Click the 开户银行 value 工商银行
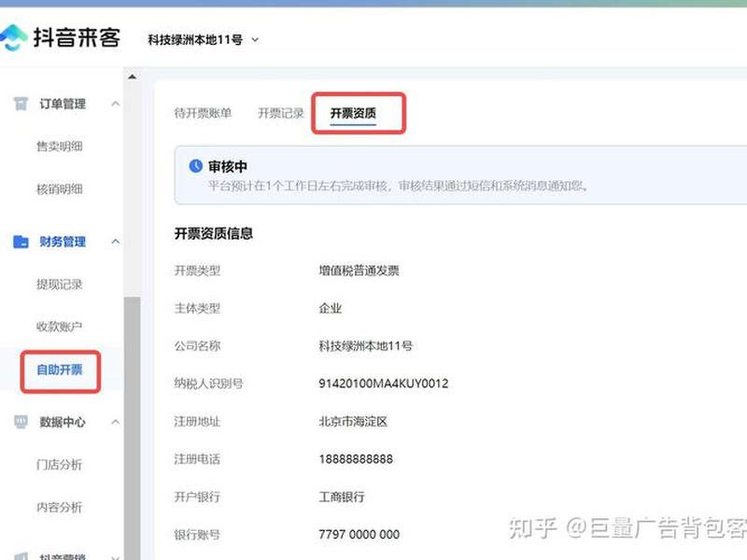 (342, 497)
